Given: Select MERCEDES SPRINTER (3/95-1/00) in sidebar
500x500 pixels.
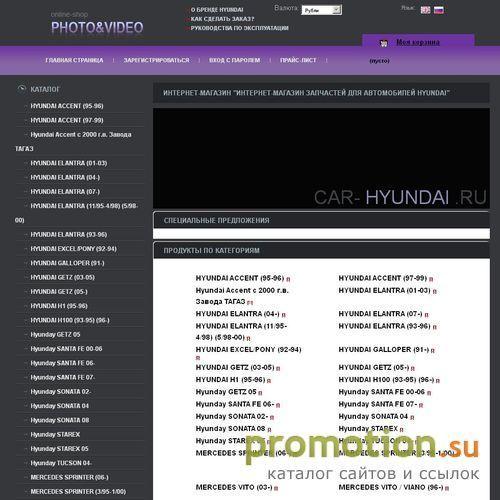Looking at the screenshot, I should click(x=78, y=492).
